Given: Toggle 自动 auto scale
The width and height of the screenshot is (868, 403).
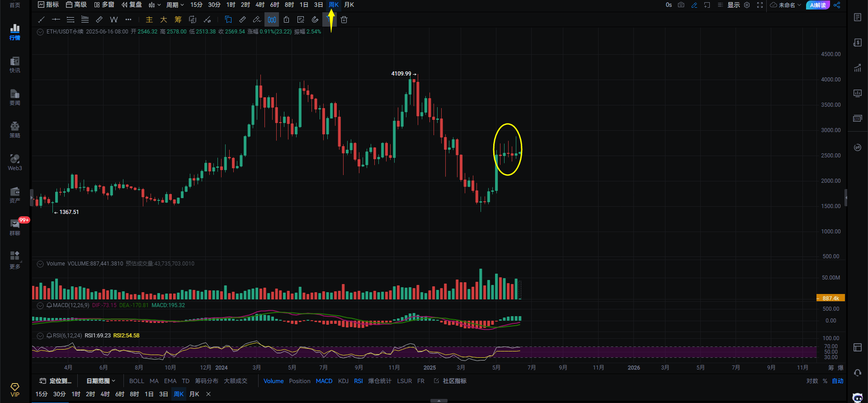Looking at the screenshot, I should [x=838, y=381].
